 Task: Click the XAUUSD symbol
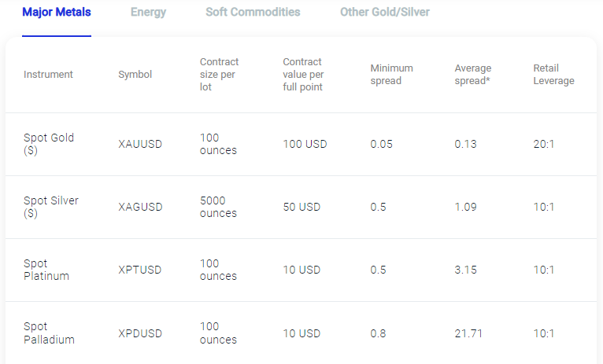coord(140,145)
